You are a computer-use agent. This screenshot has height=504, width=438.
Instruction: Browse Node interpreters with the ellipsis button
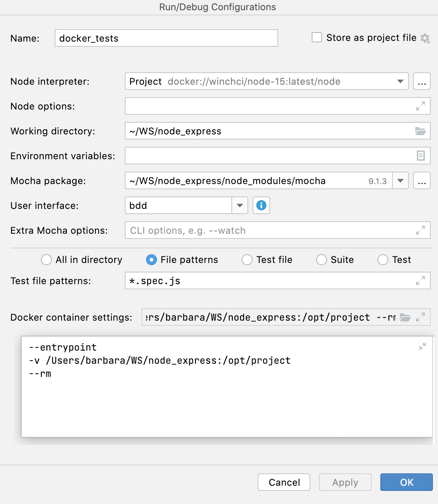(422, 81)
